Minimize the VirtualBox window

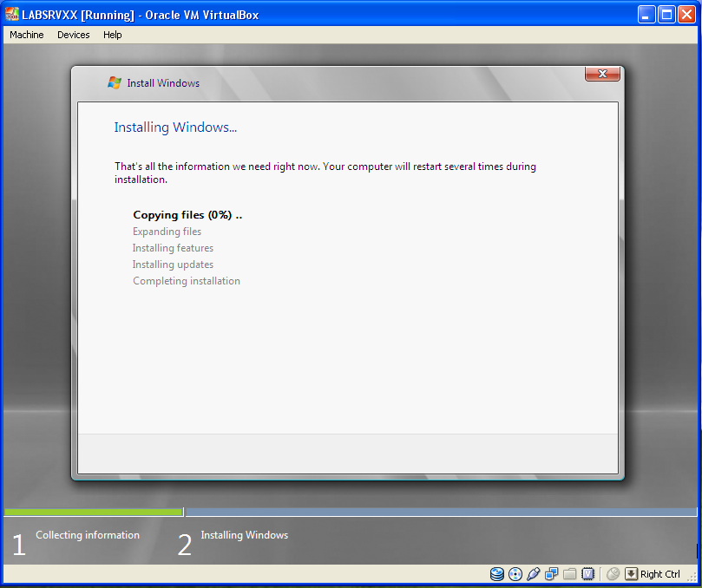(646, 15)
